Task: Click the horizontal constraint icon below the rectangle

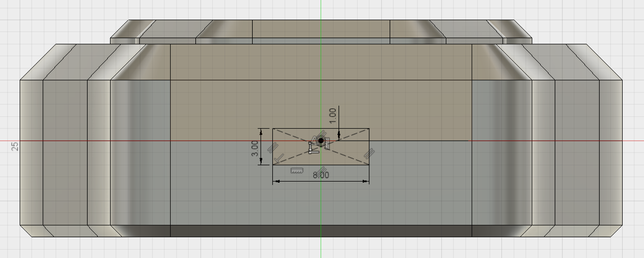Action: coord(297,171)
